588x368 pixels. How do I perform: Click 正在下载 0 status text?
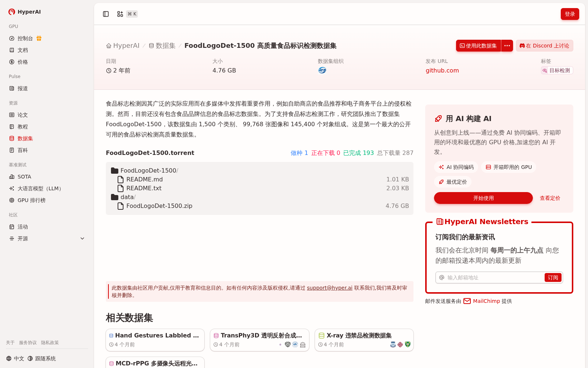point(326,153)
